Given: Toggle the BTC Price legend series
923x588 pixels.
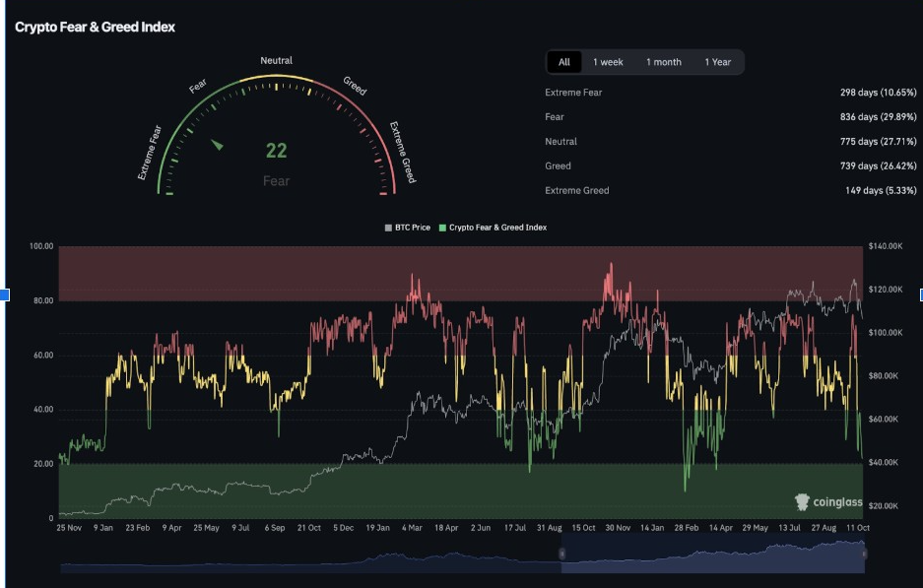Looking at the screenshot, I should pyautogui.click(x=408, y=228).
